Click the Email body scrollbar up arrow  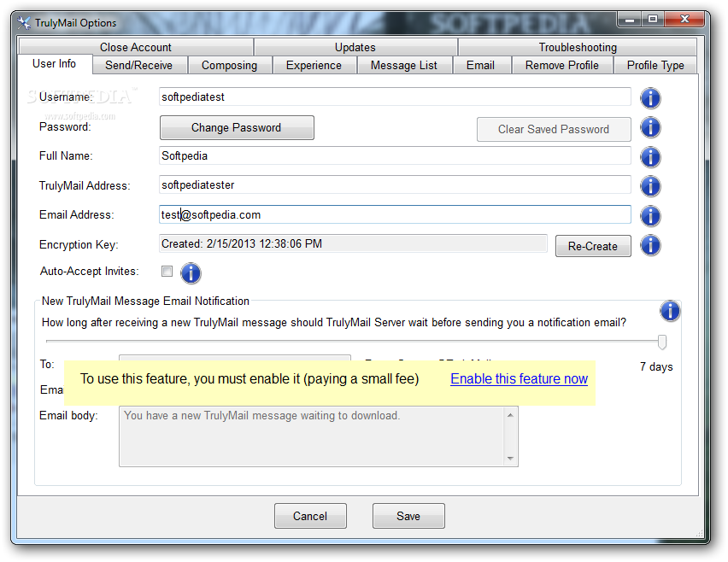(x=510, y=415)
